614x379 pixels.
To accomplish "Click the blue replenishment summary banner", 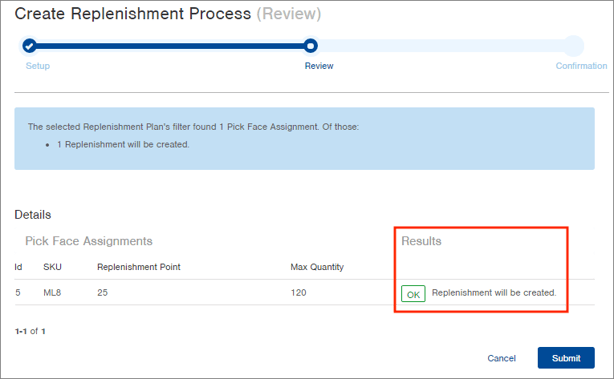I will (x=304, y=139).
